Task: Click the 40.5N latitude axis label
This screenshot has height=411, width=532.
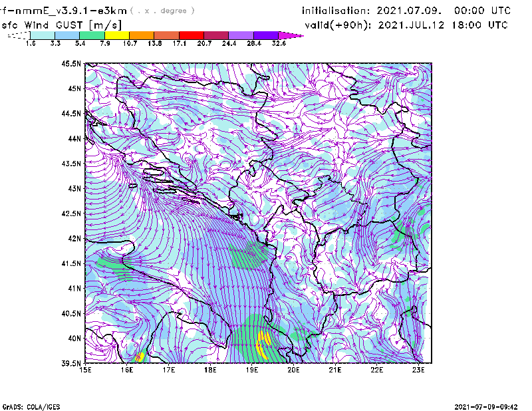Action: pos(71,313)
